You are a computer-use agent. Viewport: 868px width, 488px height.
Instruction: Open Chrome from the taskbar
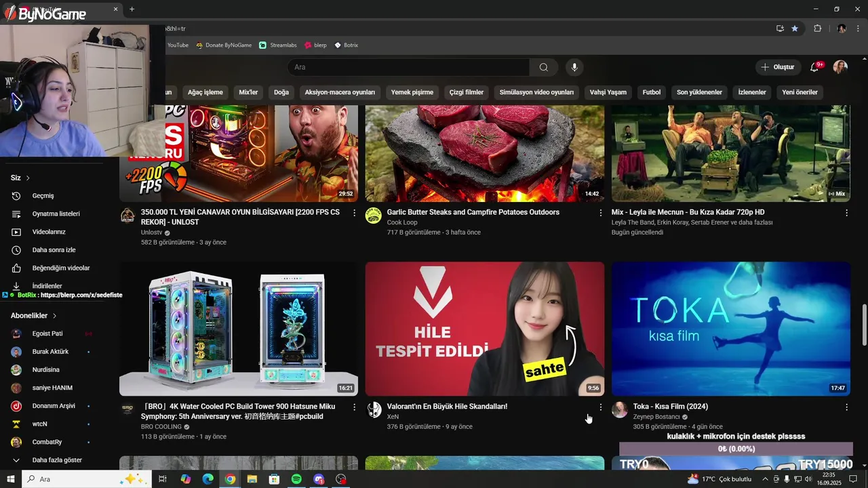[x=230, y=479]
